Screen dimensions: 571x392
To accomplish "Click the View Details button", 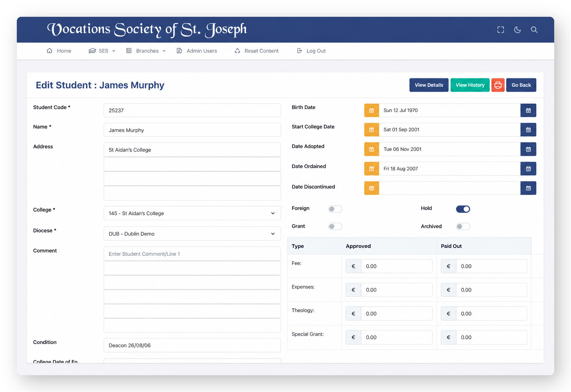I will coord(429,85).
